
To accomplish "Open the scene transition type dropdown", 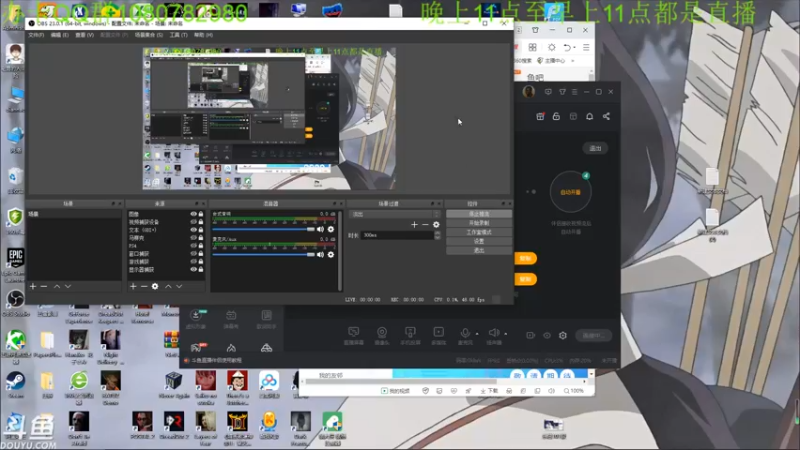I will pyautogui.click(x=394, y=214).
